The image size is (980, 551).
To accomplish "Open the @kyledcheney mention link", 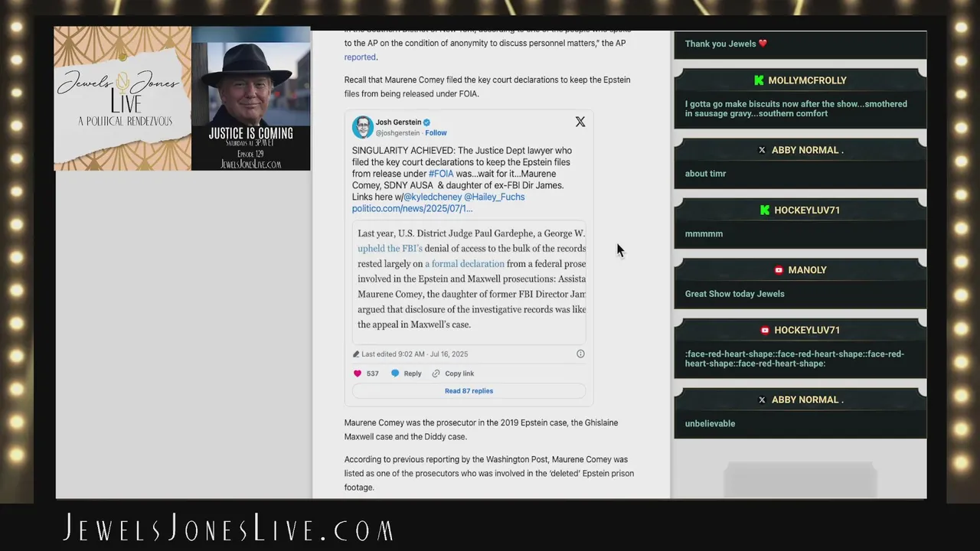I will (x=432, y=197).
